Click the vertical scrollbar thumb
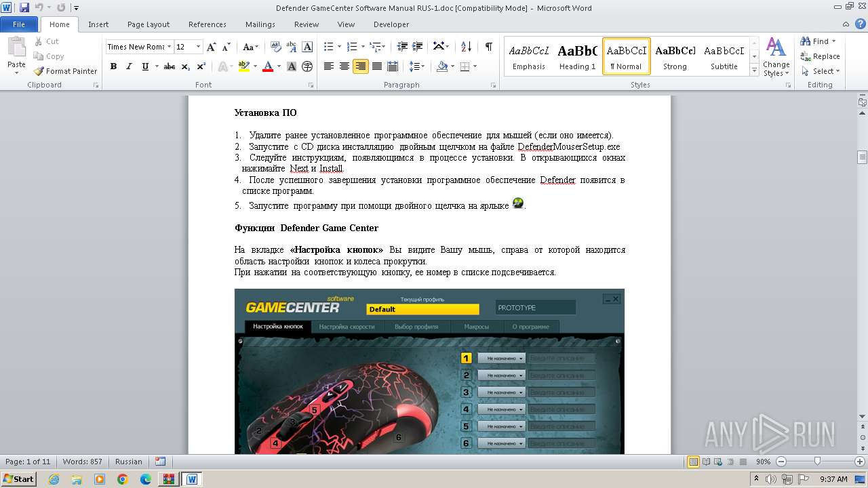 [862, 157]
